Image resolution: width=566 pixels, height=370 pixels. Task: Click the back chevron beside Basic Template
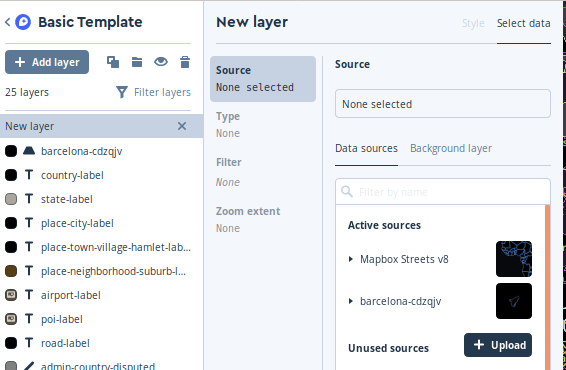[8, 22]
